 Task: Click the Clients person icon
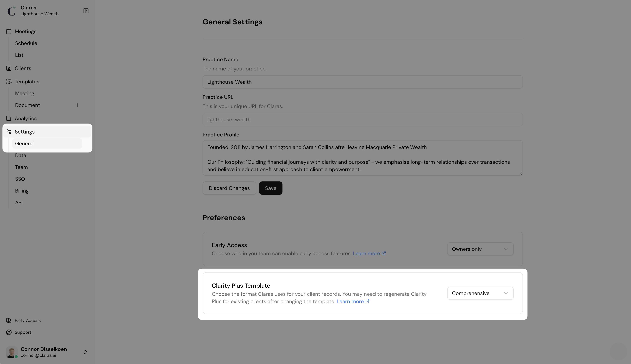click(9, 68)
